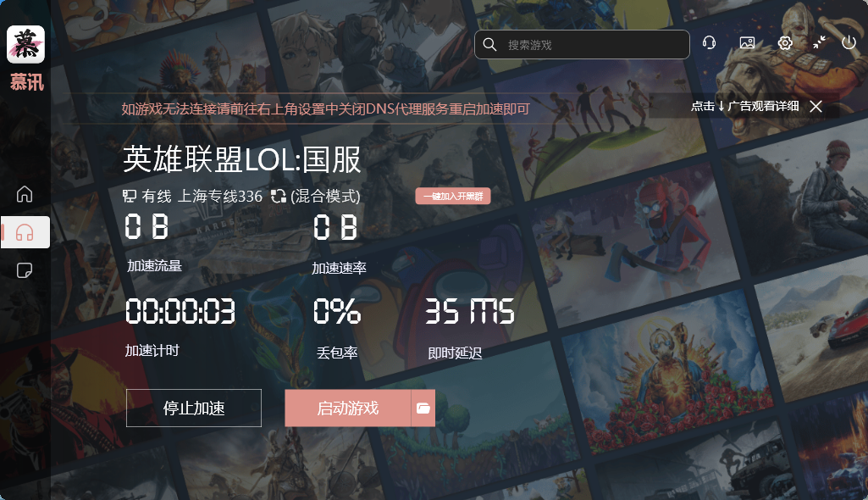
Task: Open game folder icon beside 启动游戏
Action: click(423, 408)
